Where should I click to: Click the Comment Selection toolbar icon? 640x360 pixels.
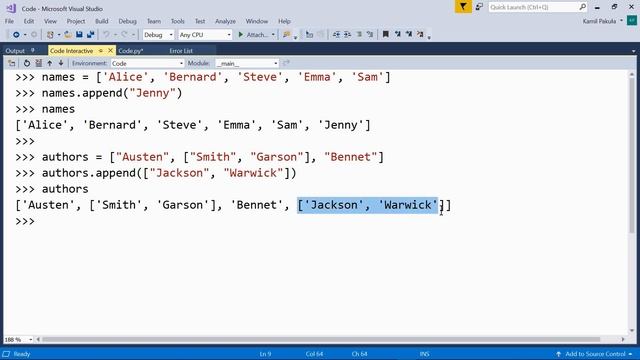[x=359, y=35]
